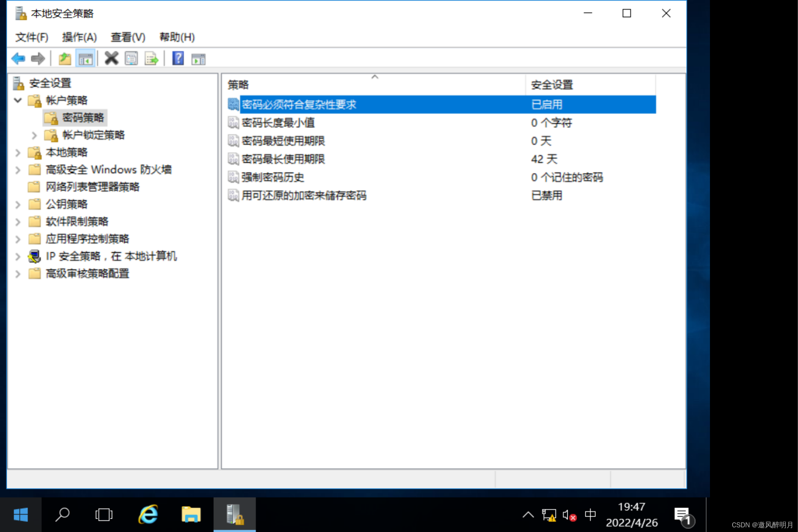
Task: Open the properties toolbar icon
Action: [x=131, y=58]
